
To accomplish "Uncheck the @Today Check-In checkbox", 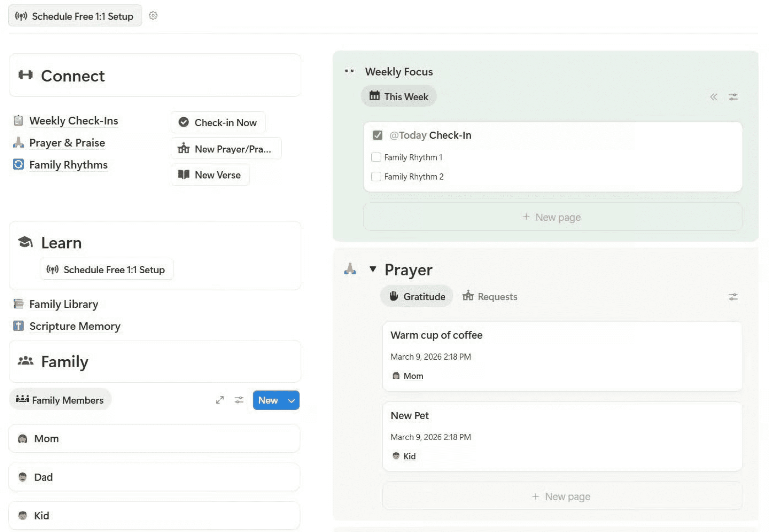I will pyautogui.click(x=377, y=135).
